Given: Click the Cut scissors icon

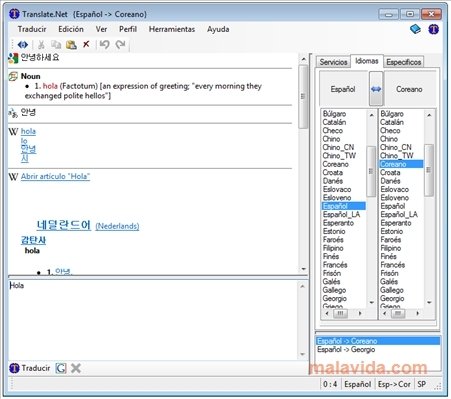Looking at the screenshot, I should (x=41, y=44).
